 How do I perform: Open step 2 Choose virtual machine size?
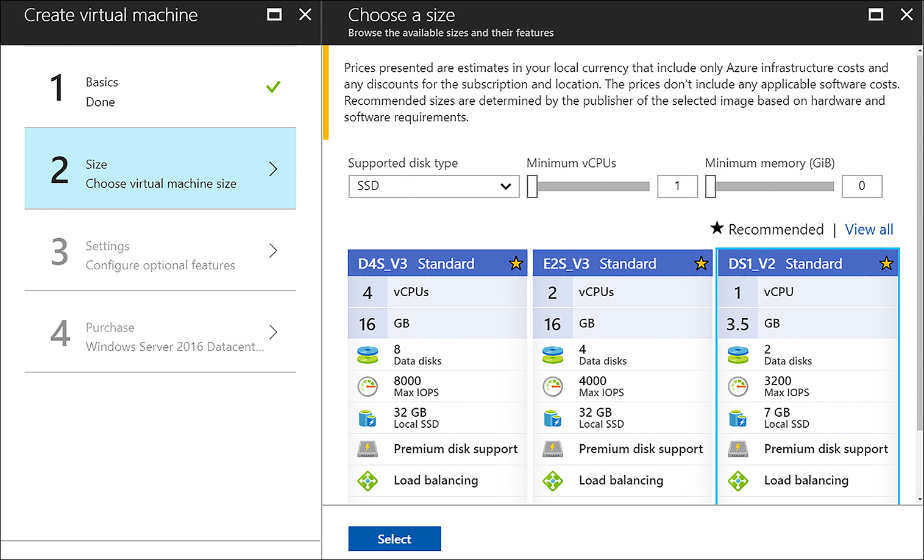point(160,168)
